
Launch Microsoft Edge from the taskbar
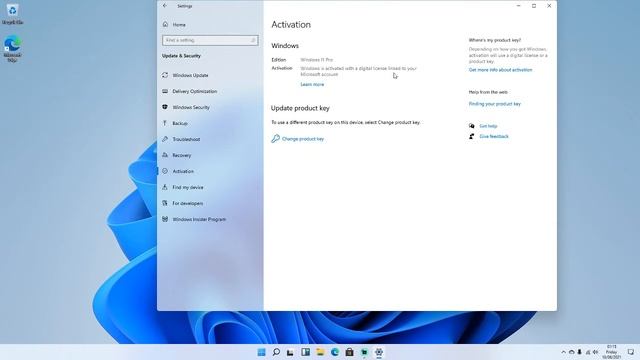[x=335, y=352]
